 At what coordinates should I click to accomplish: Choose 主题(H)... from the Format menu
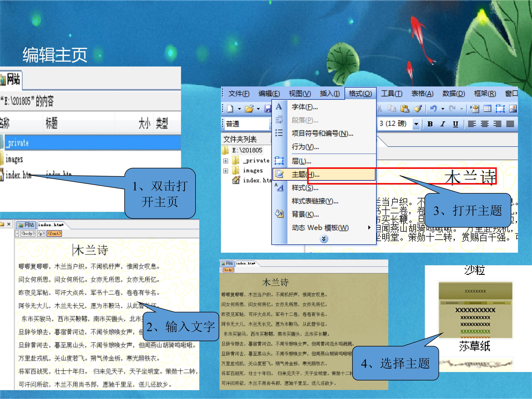324,174
